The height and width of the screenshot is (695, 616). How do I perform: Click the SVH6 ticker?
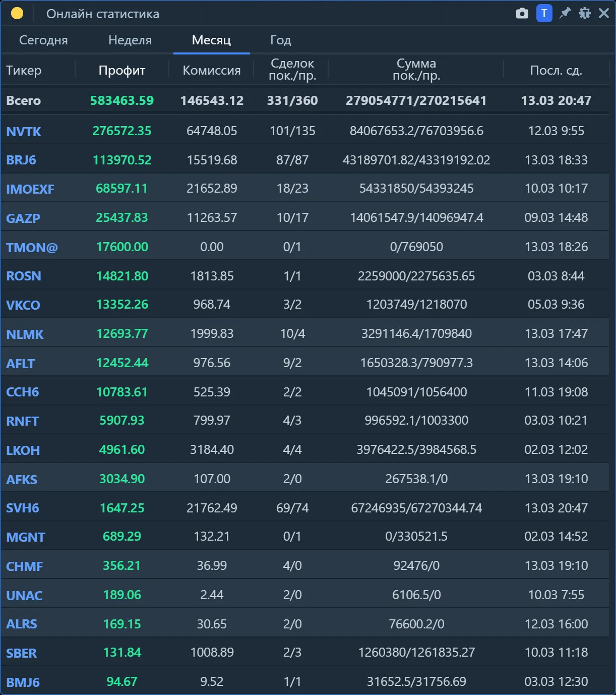(23, 508)
